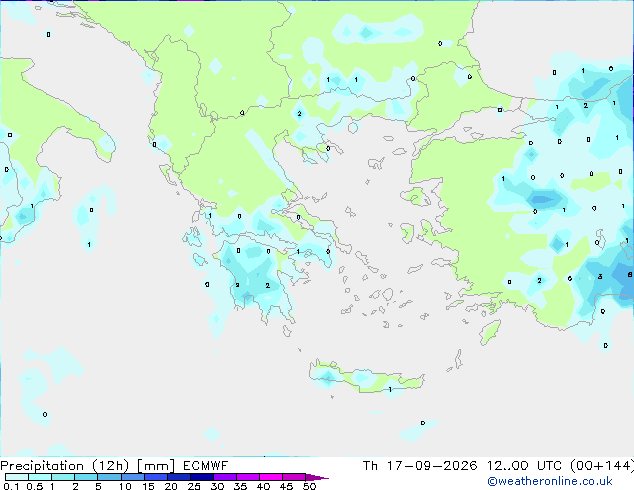Click the 12.00 UTC time label

click(524, 466)
